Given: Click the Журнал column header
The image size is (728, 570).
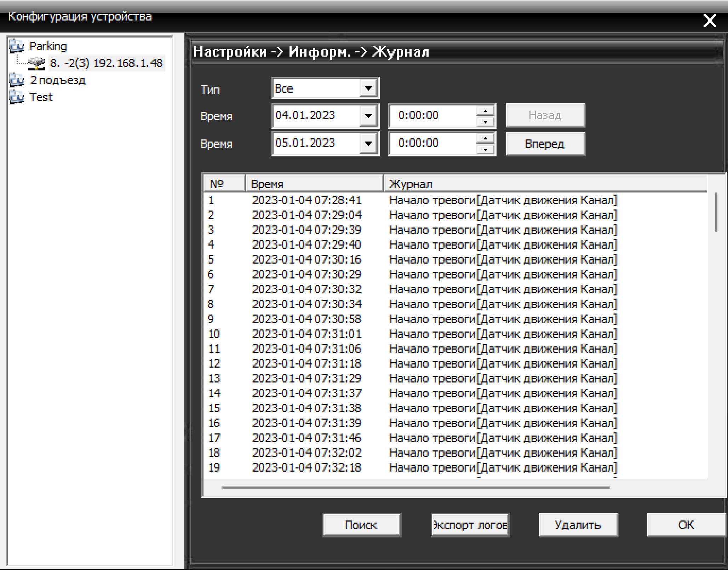Looking at the screenshot, I should [545, 184].
